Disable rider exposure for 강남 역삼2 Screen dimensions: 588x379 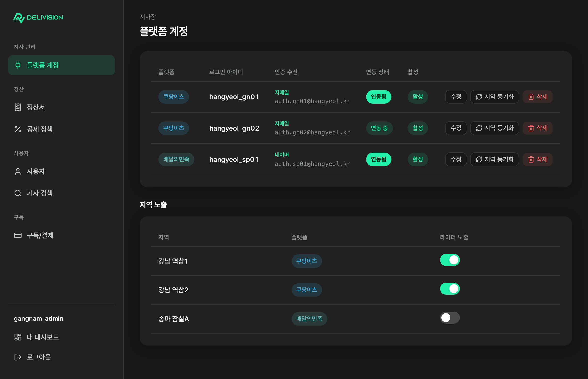click(x=450, y=289)
